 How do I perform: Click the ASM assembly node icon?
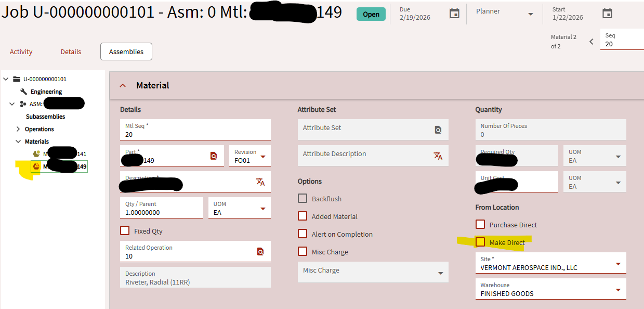click(x=23, y=104)
